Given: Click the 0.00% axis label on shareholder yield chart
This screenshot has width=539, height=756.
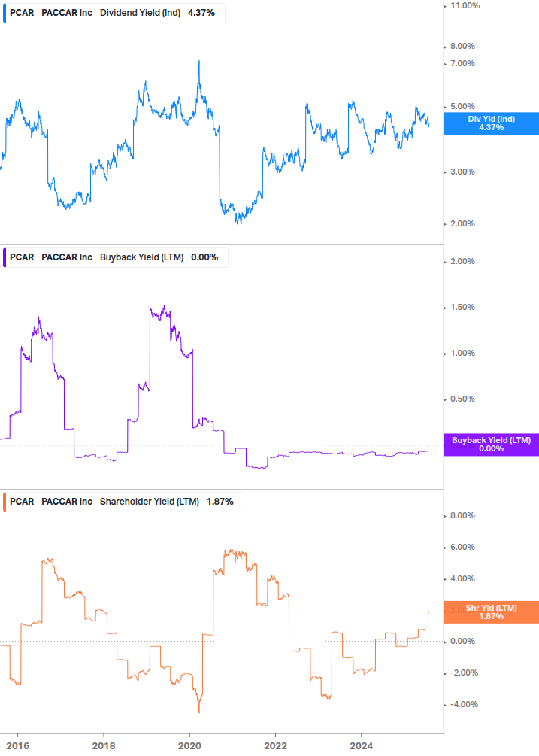Looking at the screenshot, I should 462,641.
